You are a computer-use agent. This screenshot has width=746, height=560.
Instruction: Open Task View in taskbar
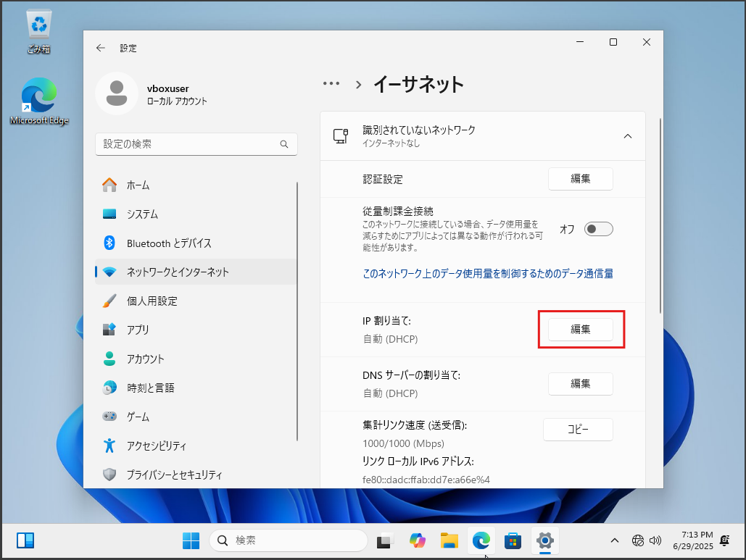pyautogui.click(x=385, y=540)
